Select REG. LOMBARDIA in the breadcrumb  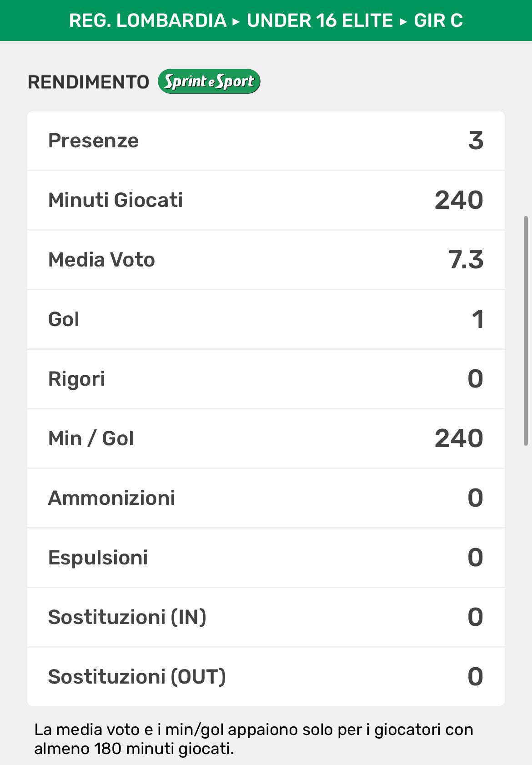click(148, 20)
